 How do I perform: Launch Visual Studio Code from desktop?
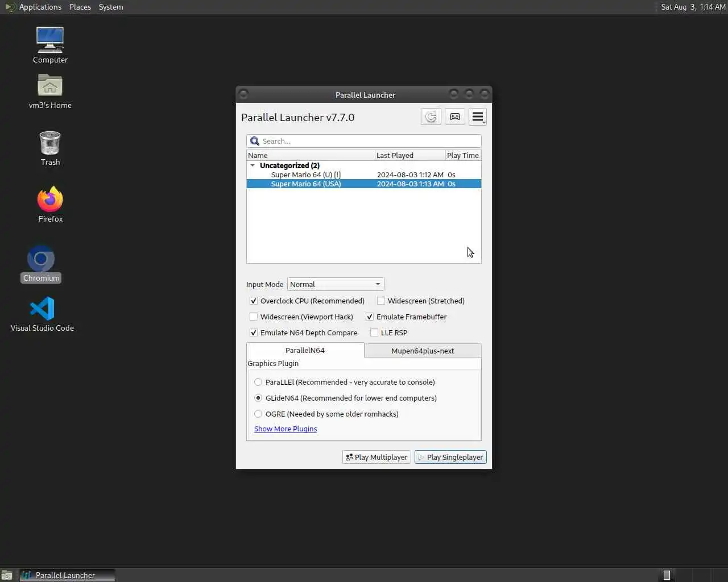tap(42, 314)
